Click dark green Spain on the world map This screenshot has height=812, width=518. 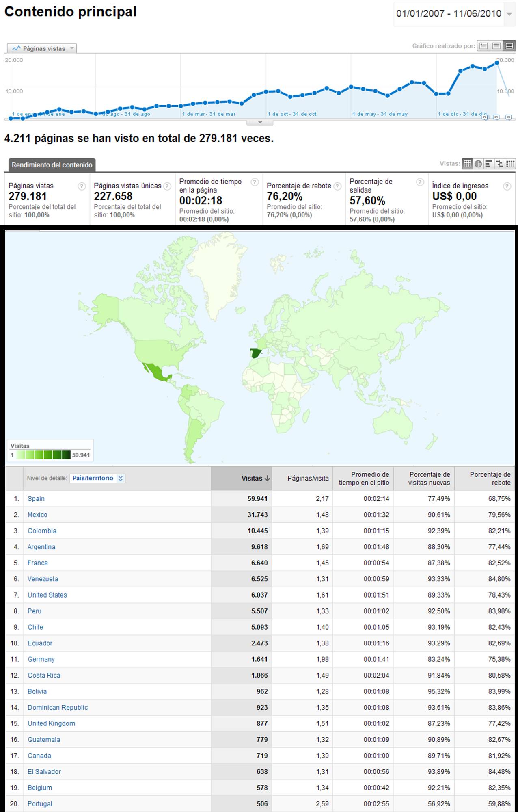[256, 353]
